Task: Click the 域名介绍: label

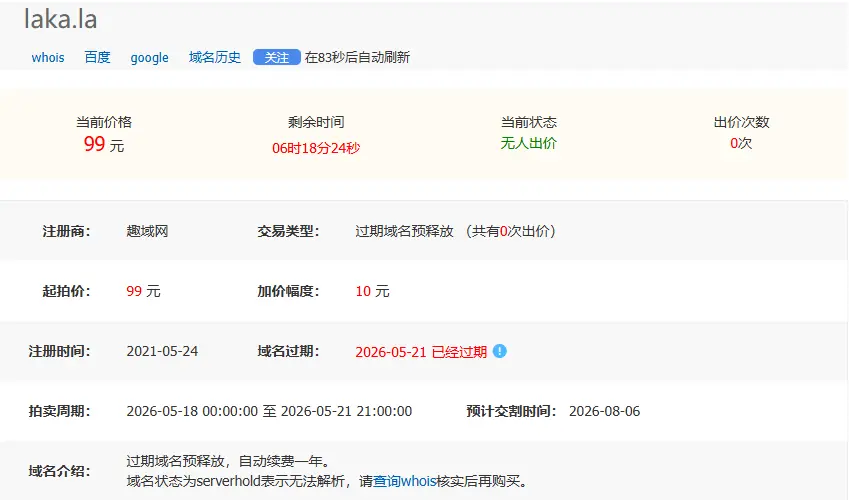Action: pyautogui.click(x=59, y=471)
